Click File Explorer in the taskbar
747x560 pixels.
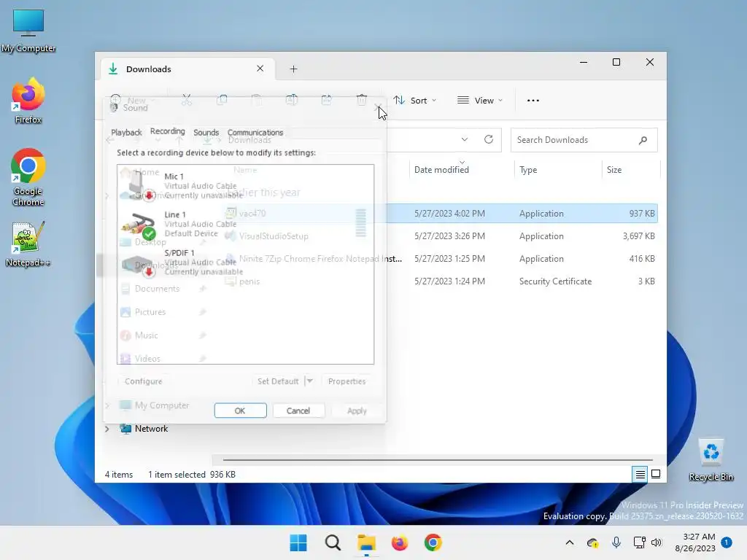(x=366, y=542)
